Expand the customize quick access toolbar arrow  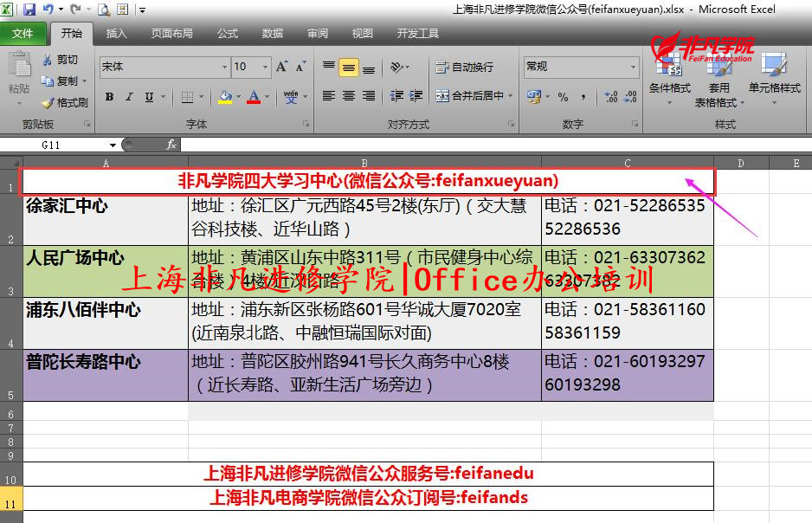pos(142,10)
